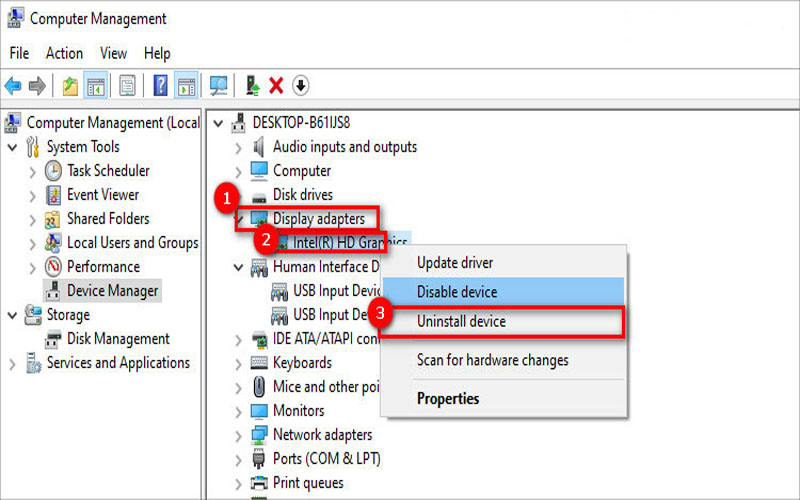This screenshot has width=800, height=500.
Task: Select Performance in System Tools
Action: [x=104, y=267]
